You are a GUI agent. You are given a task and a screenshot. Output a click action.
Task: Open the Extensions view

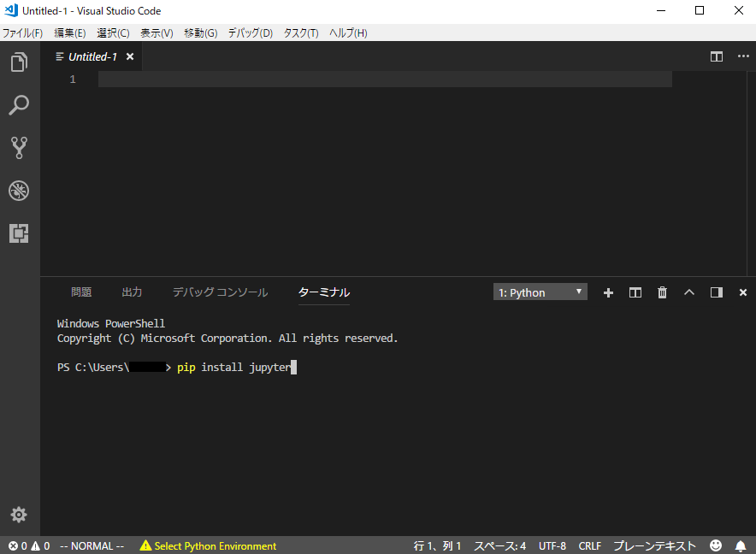coord(20,233)
